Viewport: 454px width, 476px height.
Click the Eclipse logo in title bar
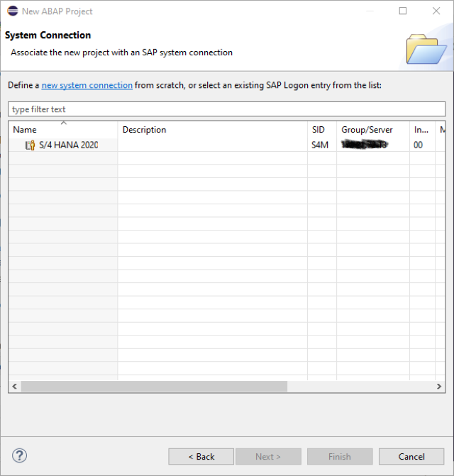pyautogui.click(x=13, y=11)
